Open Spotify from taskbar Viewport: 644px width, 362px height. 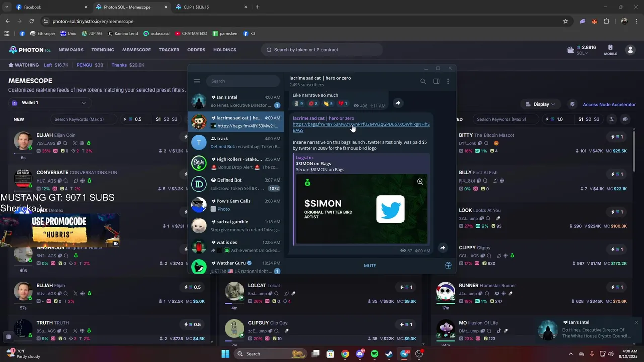coord(374,354)
